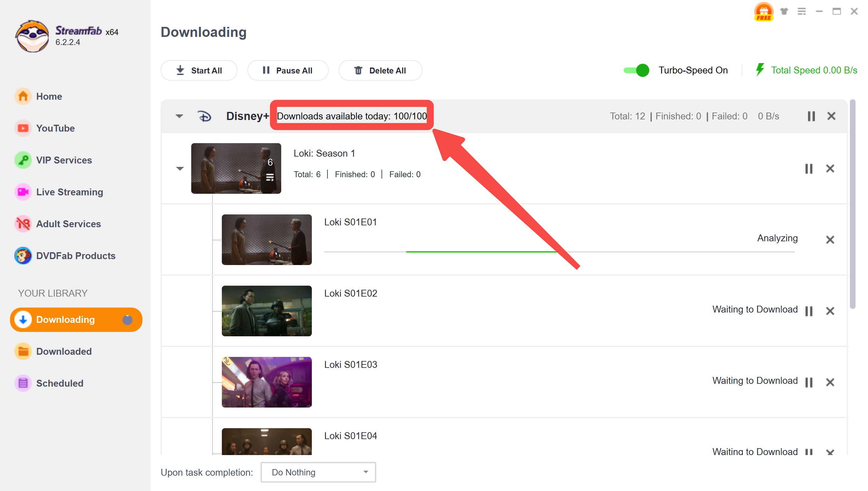Click the Adult Services 18 icon

click(x=23, y=223)
